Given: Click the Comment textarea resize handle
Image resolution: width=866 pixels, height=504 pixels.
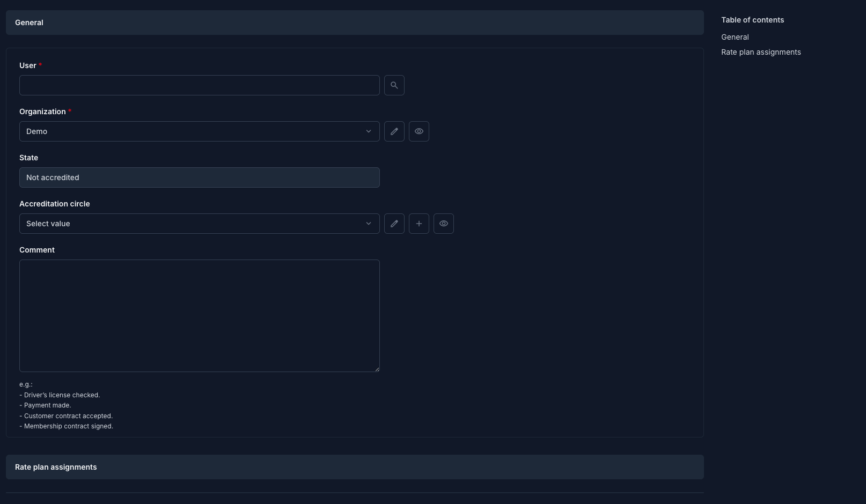Looking at the screenshot, I should pos(377,369).
